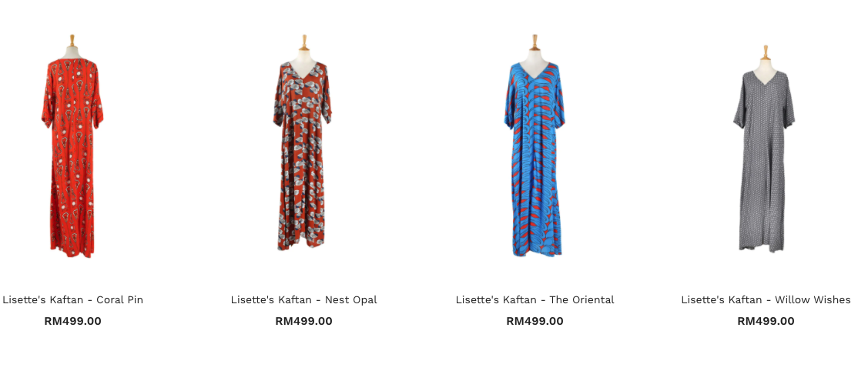Open the Nest Opal kaftan product image
The image size is (868, 371).
pos(303,142)
